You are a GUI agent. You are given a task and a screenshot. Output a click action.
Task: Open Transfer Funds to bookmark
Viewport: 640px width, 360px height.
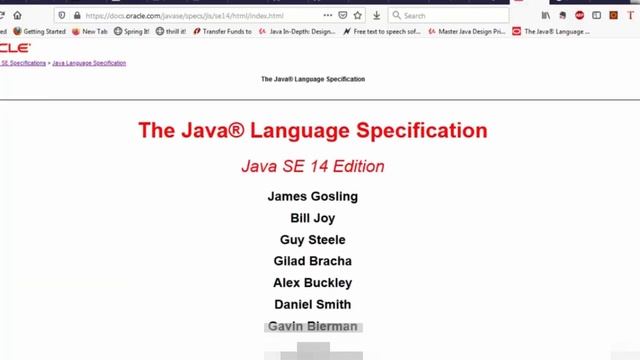(x=222, y=31)
